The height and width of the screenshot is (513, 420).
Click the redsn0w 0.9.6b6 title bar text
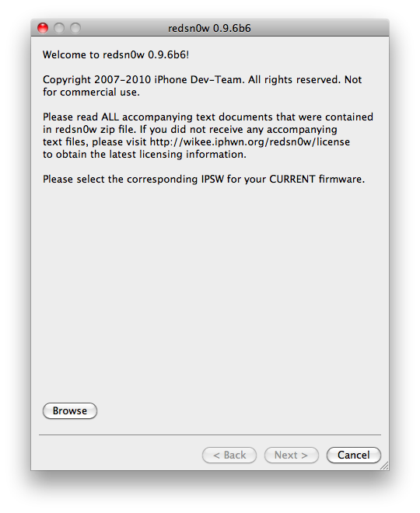(209, 29)
